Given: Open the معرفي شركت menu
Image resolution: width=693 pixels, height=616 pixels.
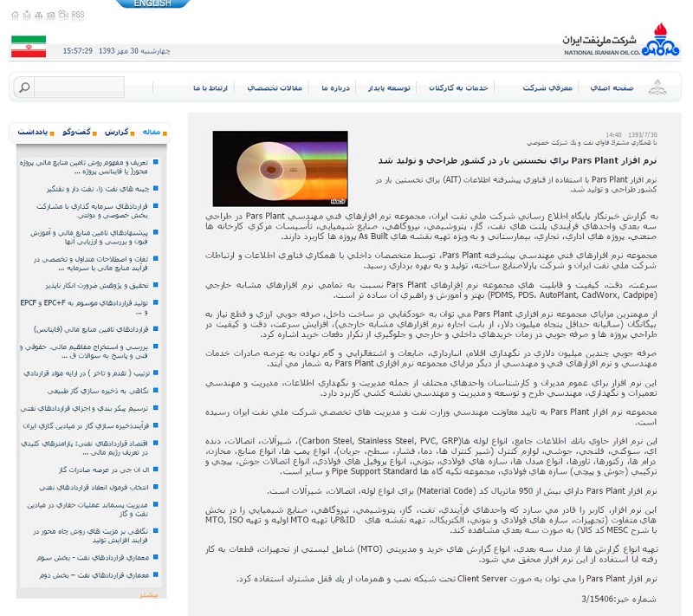Looking at the screenshot, I should [x=547, y=88].
